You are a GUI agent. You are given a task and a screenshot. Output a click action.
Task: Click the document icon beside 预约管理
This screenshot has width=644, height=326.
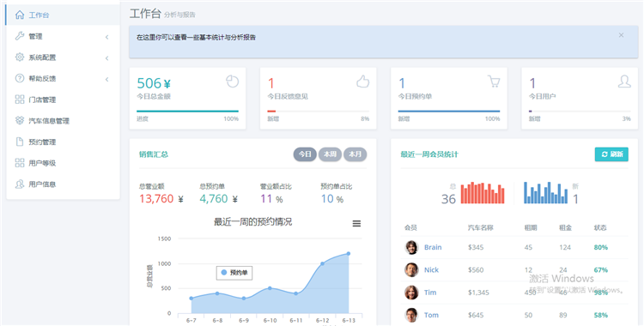[19, 142]
